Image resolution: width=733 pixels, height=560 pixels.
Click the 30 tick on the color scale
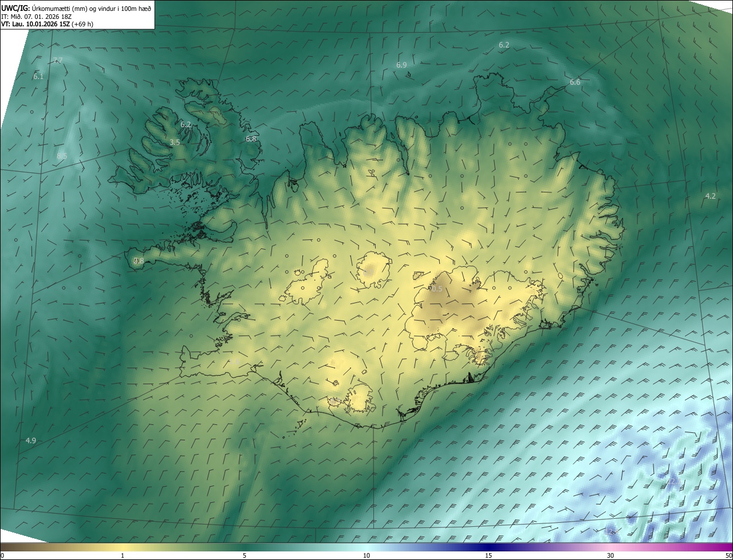coord(610,555)
